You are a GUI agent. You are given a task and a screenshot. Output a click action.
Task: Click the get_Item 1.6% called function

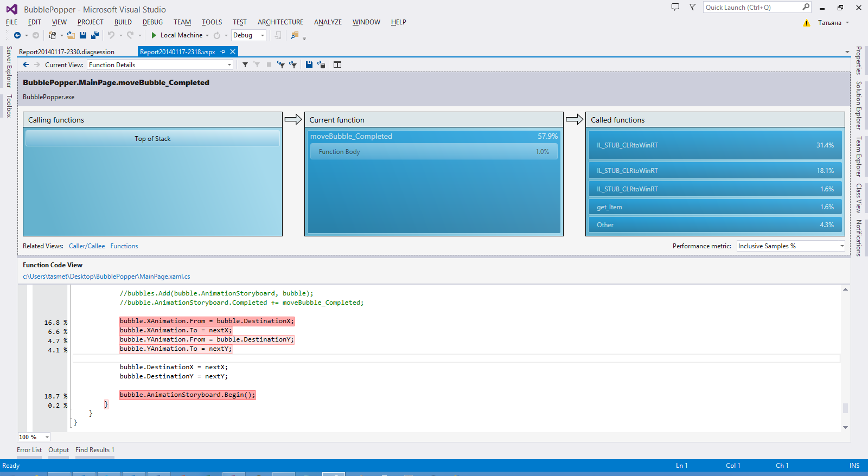[x=715, y=207]
